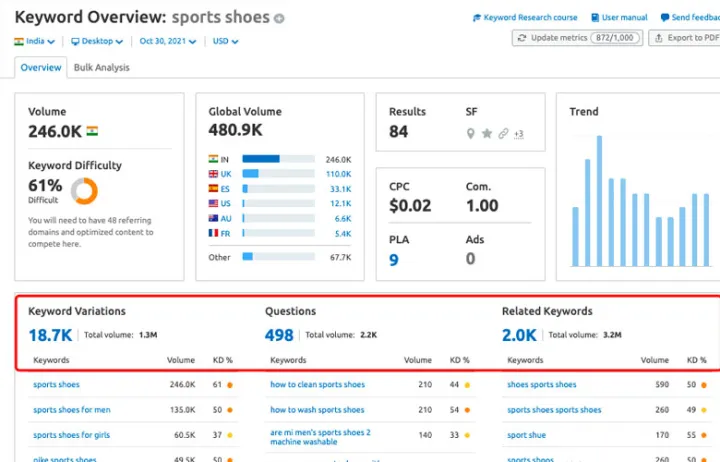Click the +3 more SERP features indicator
Screen dimensions: 720x462
[518, 134]
